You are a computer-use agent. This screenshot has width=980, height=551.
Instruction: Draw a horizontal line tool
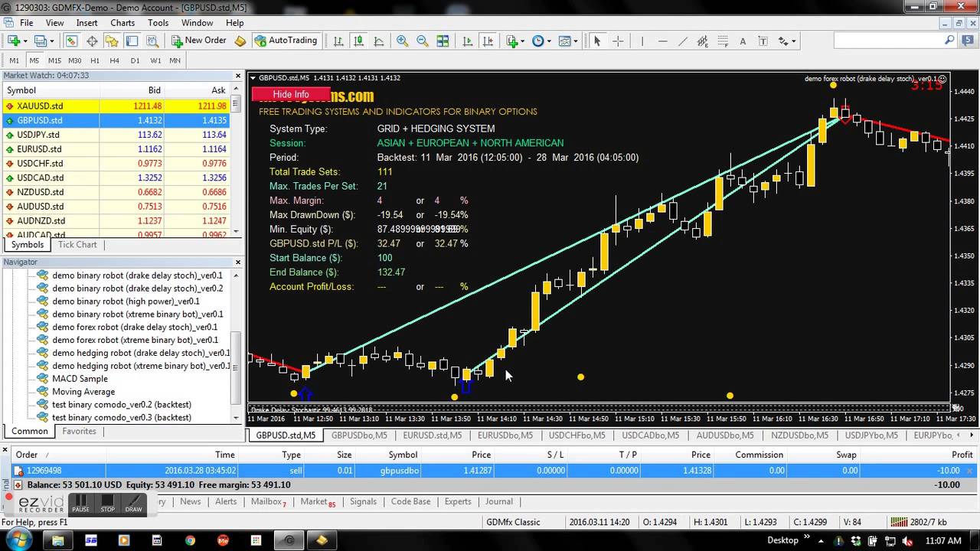663,41
